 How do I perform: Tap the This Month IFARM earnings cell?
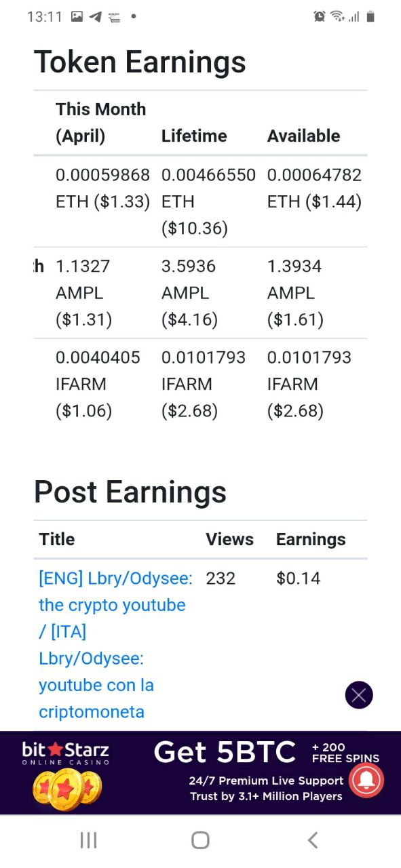click(x=98, y=384)
